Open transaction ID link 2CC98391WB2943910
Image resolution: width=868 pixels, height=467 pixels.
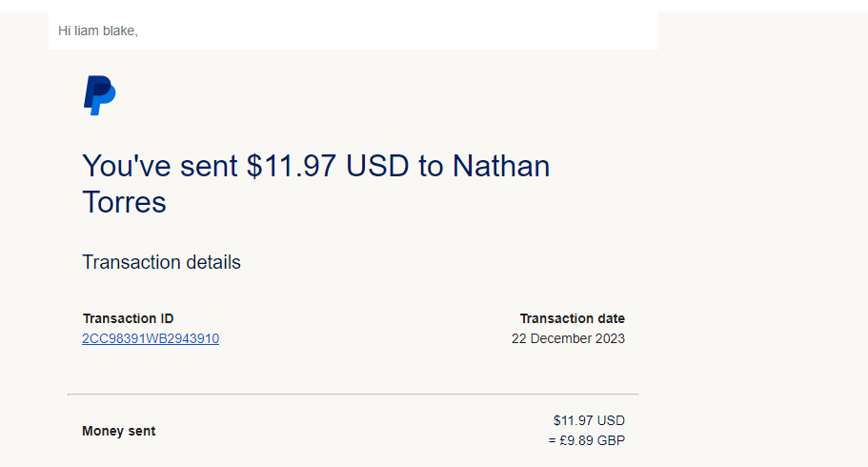pos(151,338)
